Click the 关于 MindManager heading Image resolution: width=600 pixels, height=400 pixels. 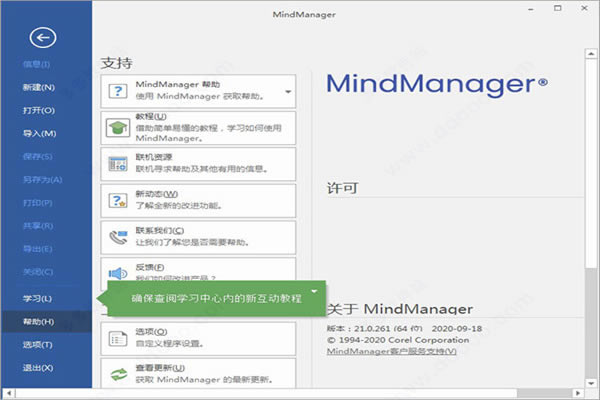400,309
